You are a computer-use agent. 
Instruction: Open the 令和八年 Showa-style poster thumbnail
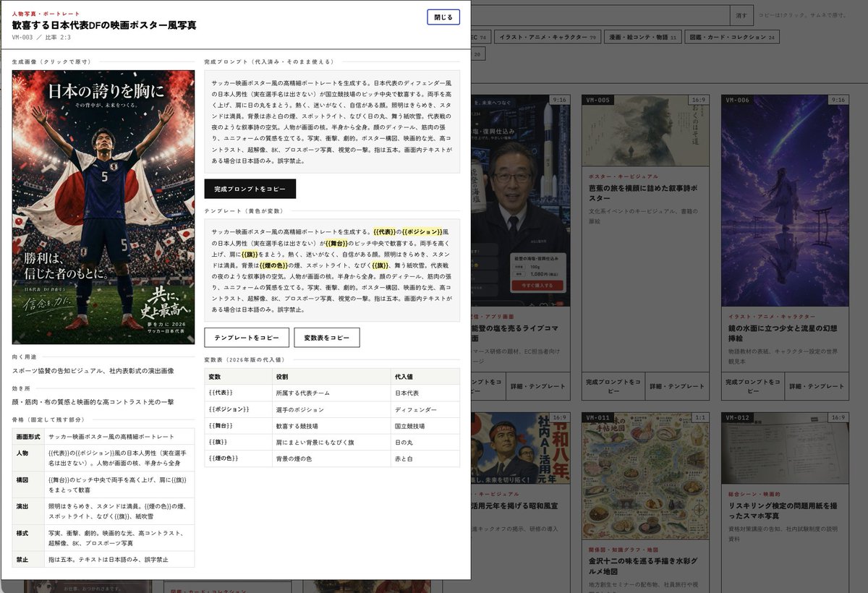coord(520,448)
